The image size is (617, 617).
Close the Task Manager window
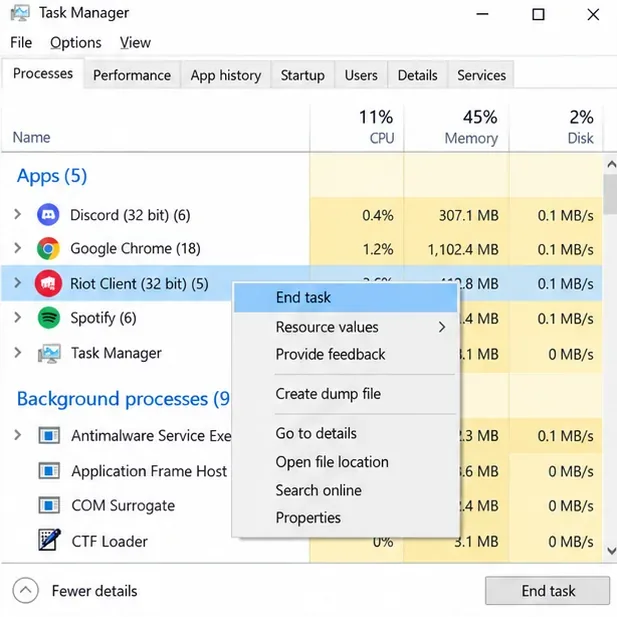593,15
